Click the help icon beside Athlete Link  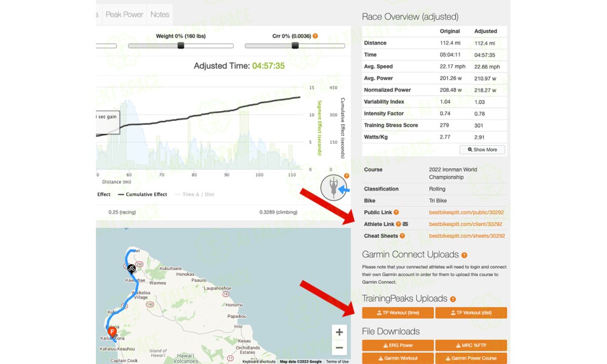[398, 224]
